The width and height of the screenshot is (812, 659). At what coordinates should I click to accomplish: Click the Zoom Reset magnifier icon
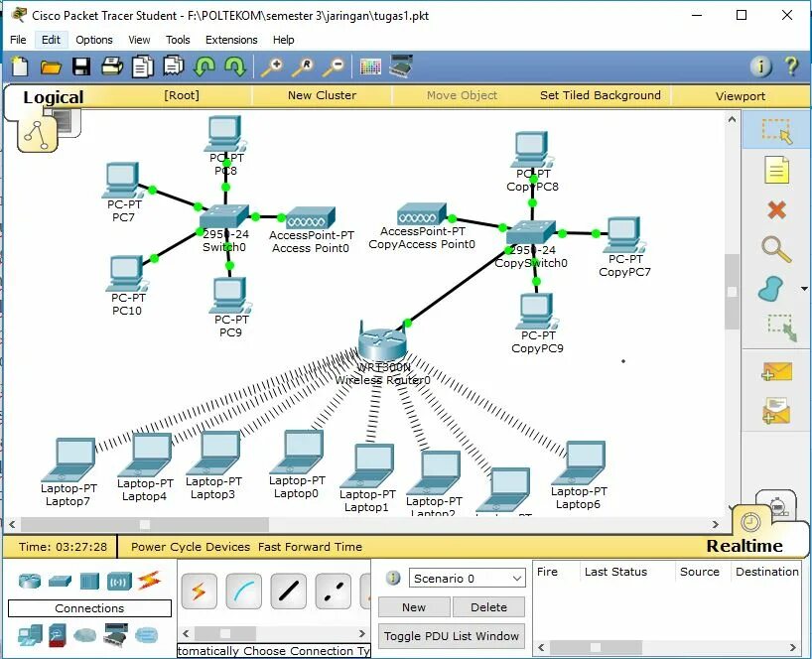303,67
